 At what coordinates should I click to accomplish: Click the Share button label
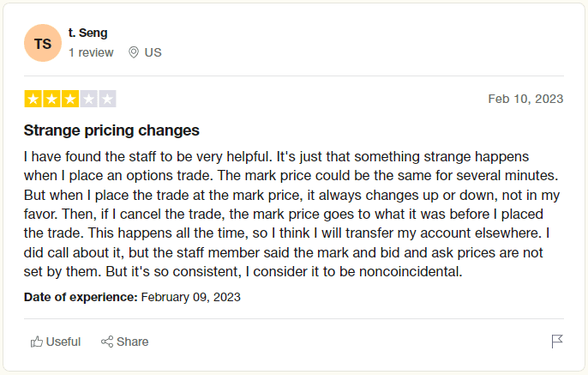click(132, 342)
